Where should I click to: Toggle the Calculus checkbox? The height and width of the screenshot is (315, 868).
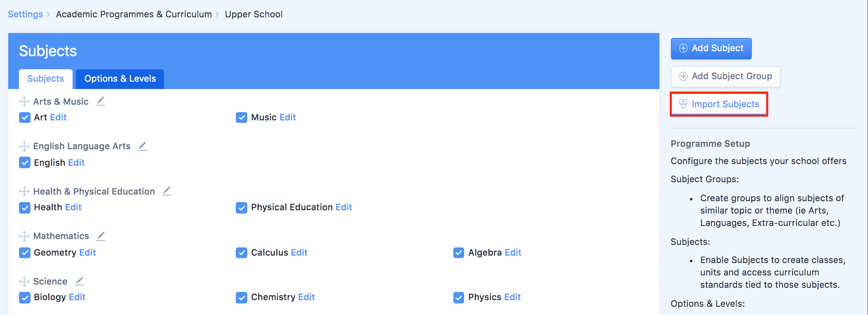(x=242, y=253)
